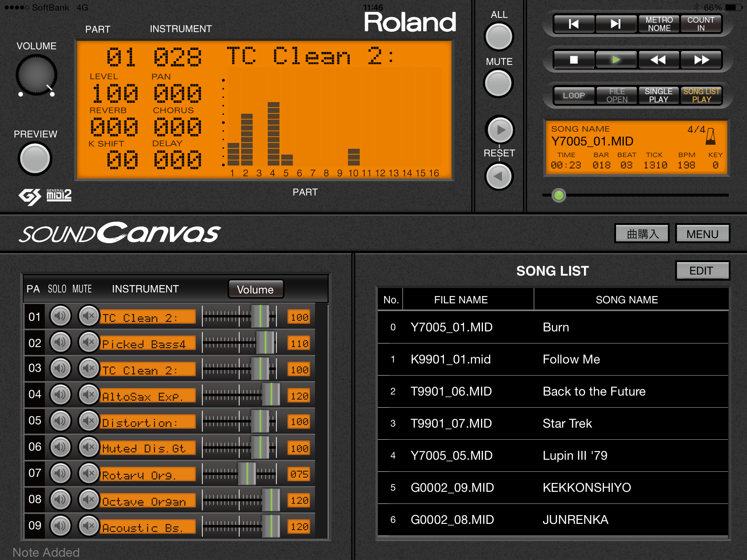Solo part 03 TC Clean 2
Viewport: 747px width, 560px height.
(61, 369)
